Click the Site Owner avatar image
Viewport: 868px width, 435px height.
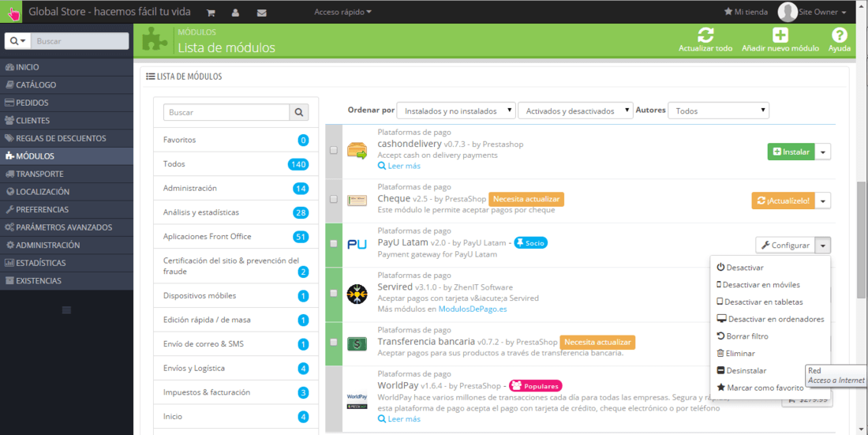click(x=788, y=12)
